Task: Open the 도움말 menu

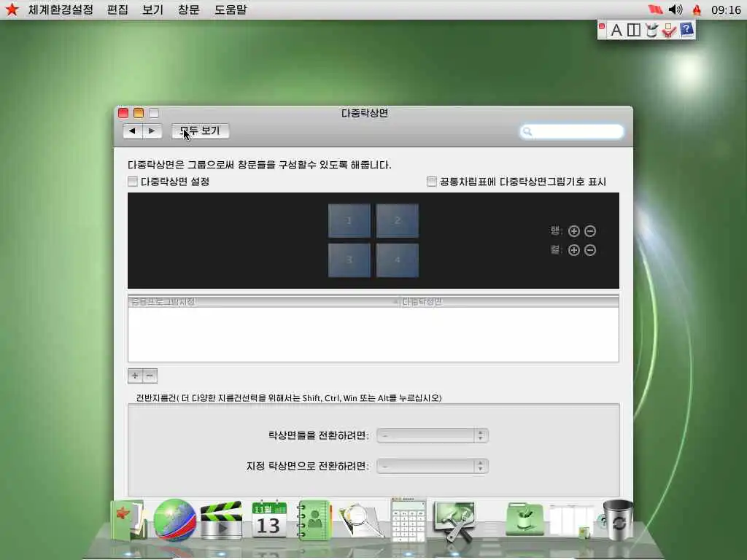Action: point(231,9)
